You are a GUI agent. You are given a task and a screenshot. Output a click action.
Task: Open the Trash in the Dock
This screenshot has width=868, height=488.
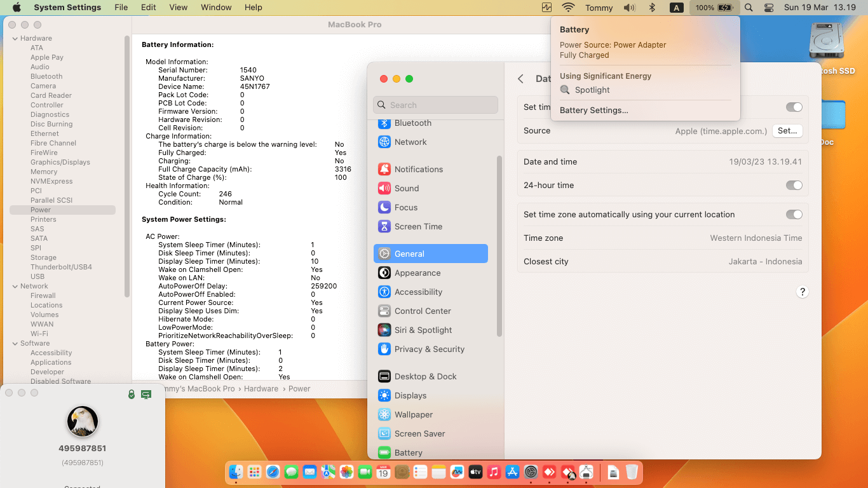[632, 472]
